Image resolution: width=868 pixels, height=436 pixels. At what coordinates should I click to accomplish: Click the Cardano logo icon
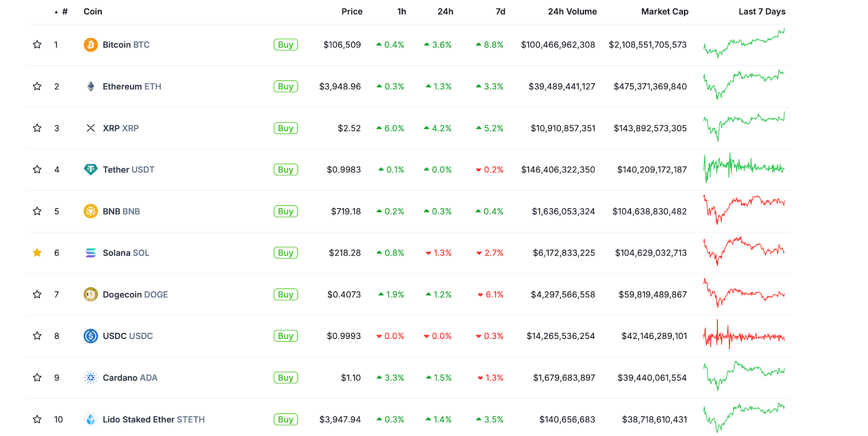point(91,378)
